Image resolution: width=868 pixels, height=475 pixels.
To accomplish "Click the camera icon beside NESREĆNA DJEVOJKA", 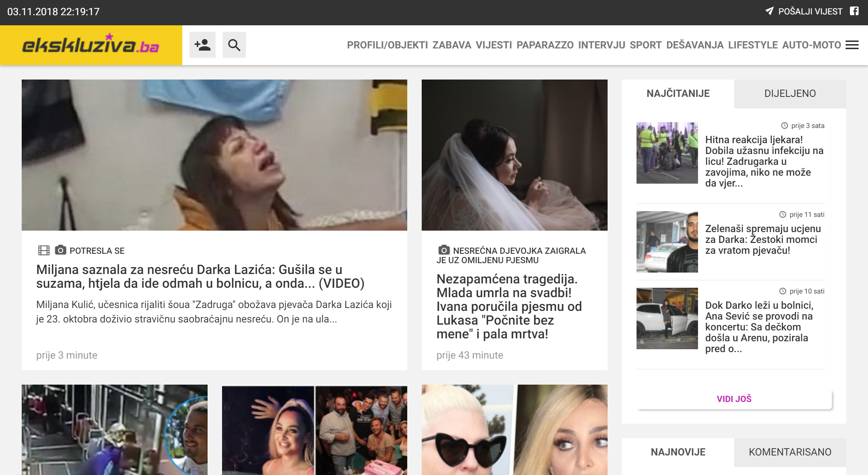I will tap(444, 250).
